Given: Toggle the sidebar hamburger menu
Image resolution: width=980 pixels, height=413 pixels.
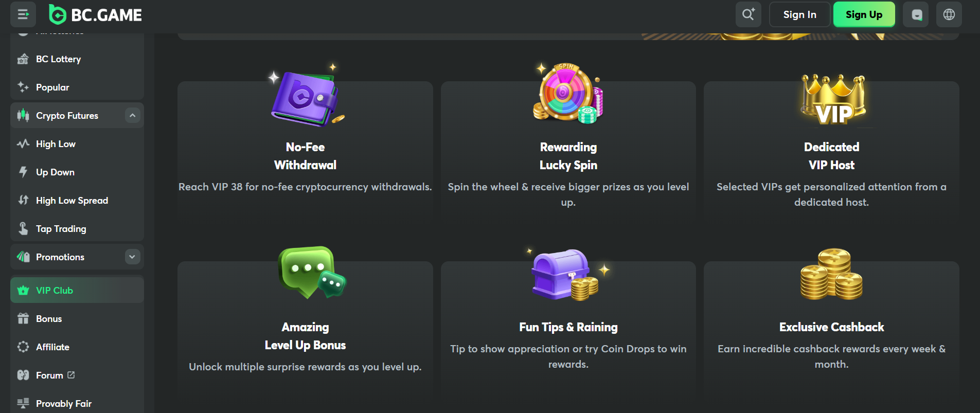Looking at the screenshot, I should click(x=23, y=14).
